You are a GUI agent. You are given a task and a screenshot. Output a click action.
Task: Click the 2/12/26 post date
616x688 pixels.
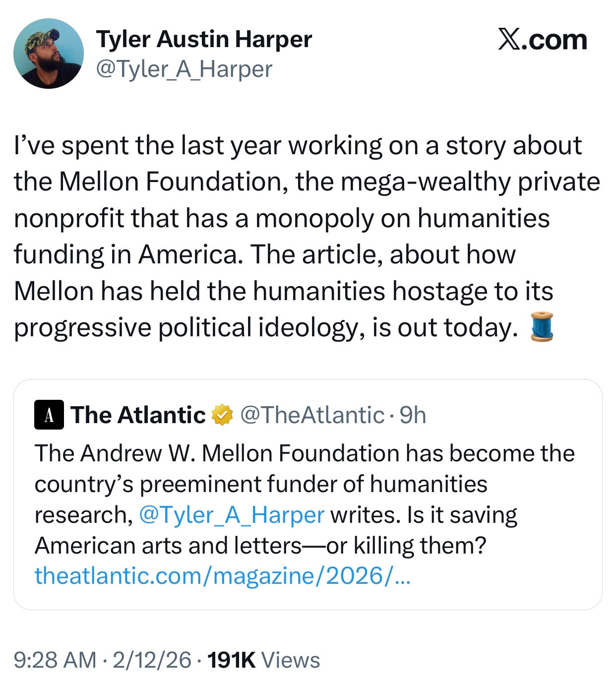click(152, 660)
